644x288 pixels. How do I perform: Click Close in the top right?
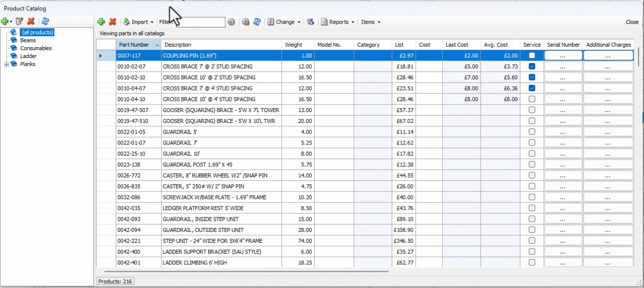(632, 22)
